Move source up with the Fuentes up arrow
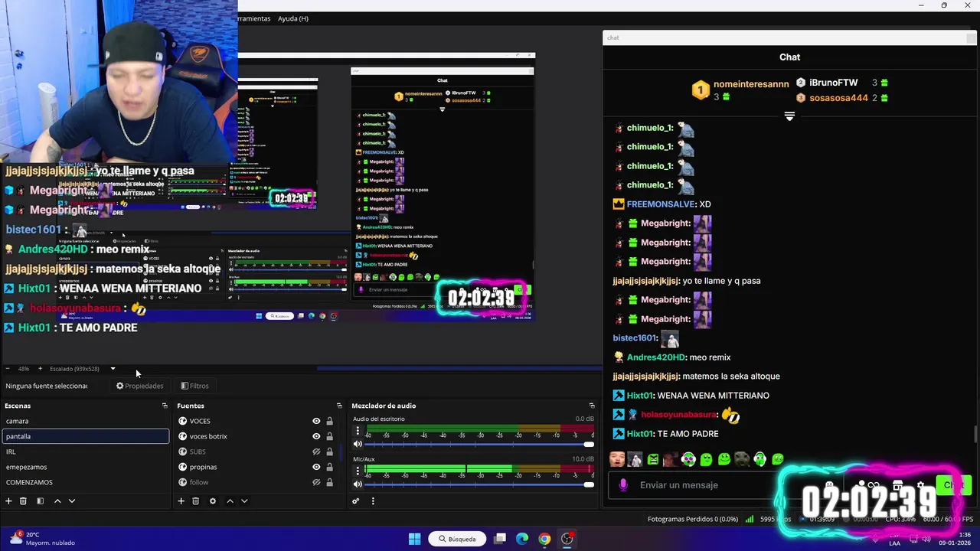This screenshot has width=980, height=551. click(230, 501)
